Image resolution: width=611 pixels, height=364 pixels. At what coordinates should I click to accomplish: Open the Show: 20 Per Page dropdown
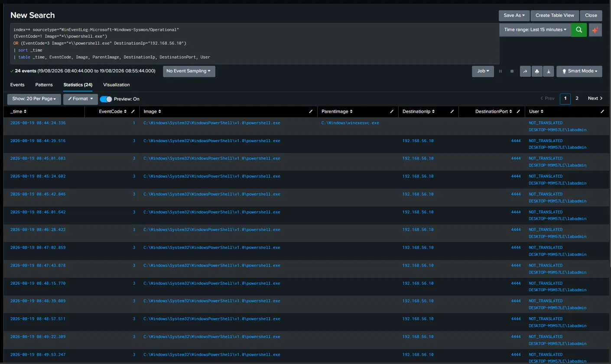34,99
